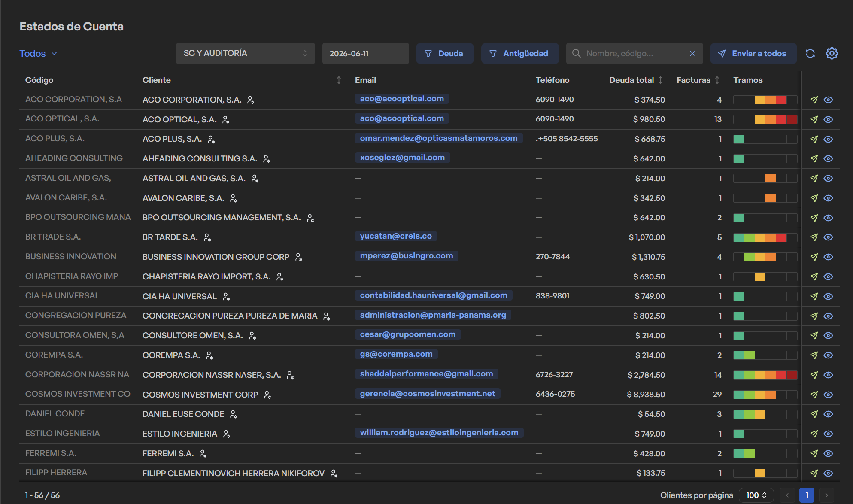Edit contact icon next to FILIPP CLEMENTINOVICH HERRERA NIKIFOROV
Image resolution: width=853 pixels, height=504 pixels.
pos(334,474)
